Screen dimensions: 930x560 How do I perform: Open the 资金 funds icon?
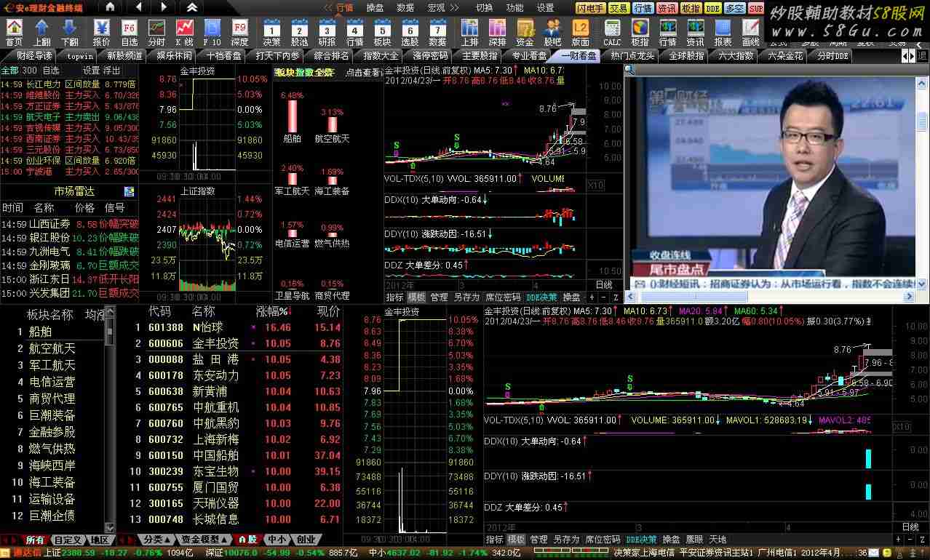pyautogui.click(x=525, y=32)
